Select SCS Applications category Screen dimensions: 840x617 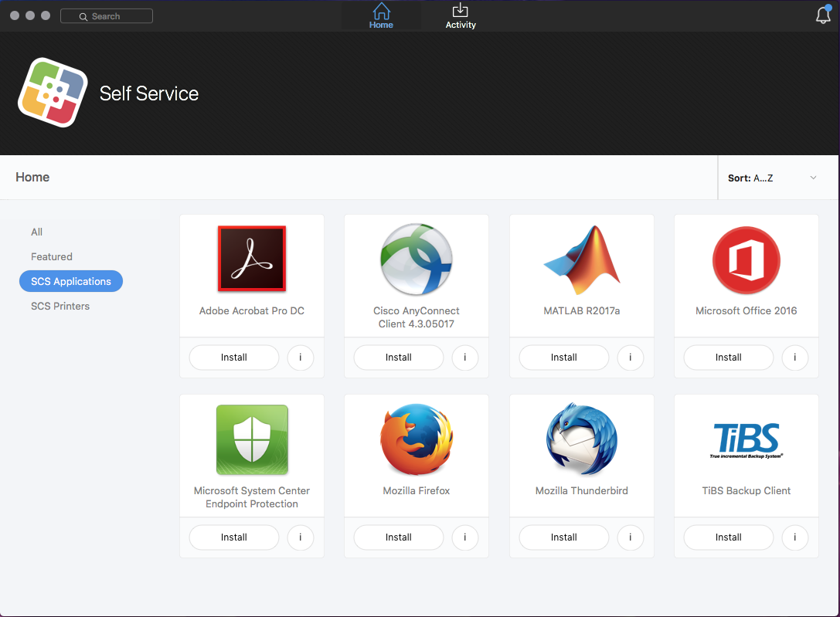point(71,281)
